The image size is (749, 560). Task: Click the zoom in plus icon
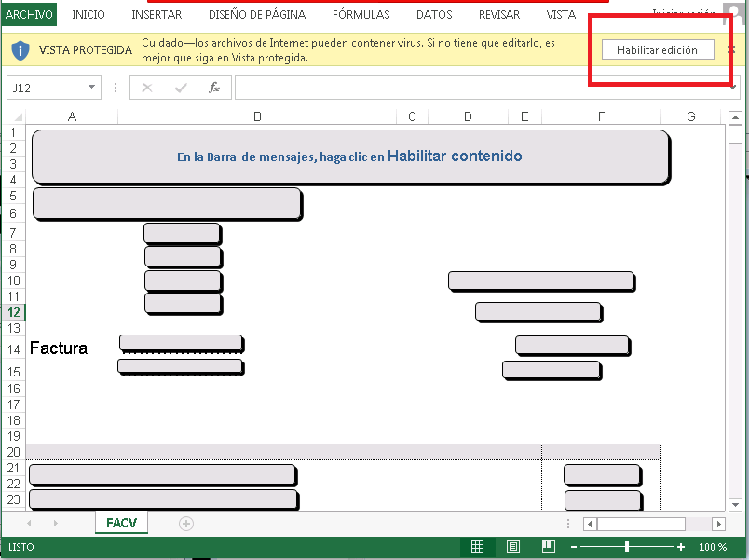tap(681, 547)
